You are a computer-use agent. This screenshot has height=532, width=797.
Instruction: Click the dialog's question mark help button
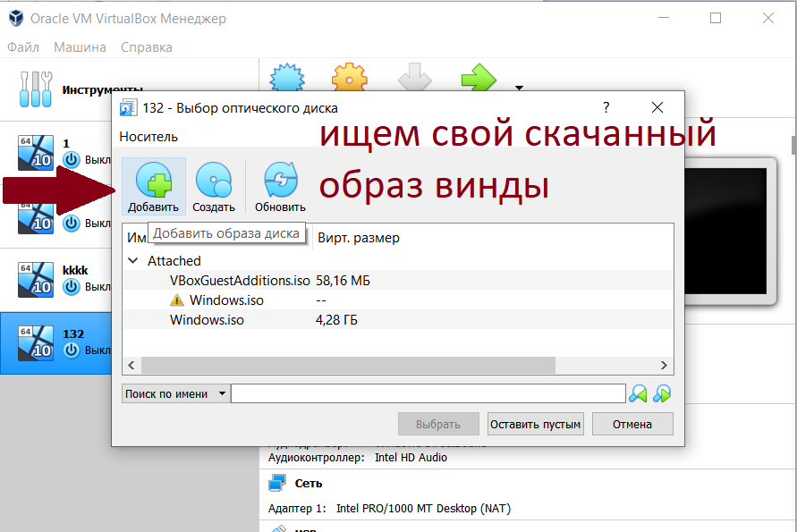(x=606, y=107)
